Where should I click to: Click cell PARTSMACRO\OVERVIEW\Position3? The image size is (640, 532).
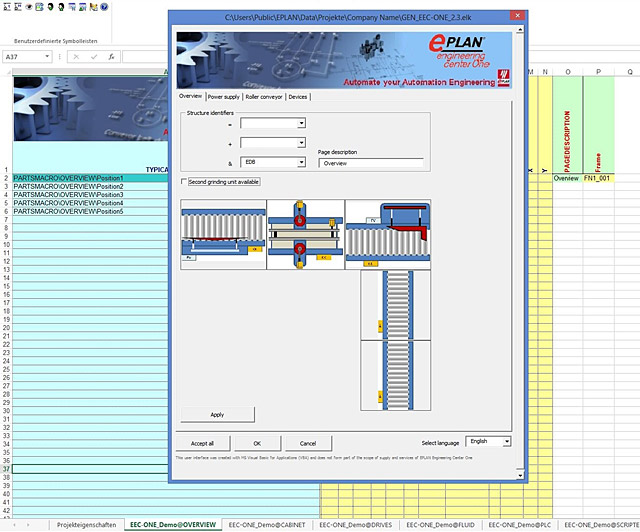point(90,195)
